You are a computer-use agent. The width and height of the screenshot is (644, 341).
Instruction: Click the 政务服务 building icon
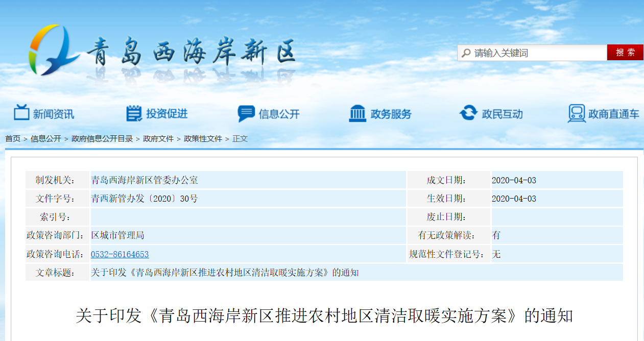(357, 113)
